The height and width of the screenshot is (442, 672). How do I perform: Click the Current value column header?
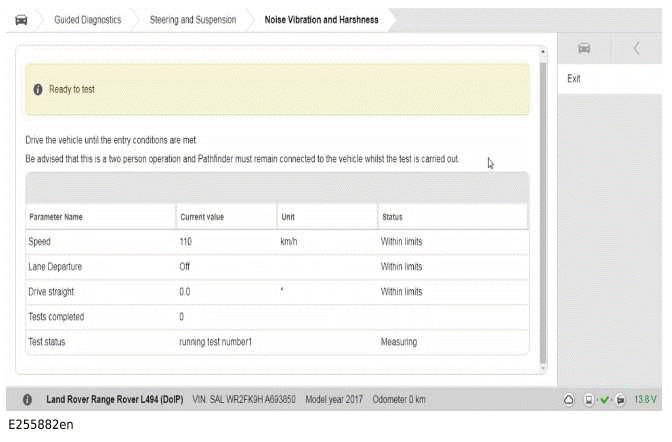(202, 216)
